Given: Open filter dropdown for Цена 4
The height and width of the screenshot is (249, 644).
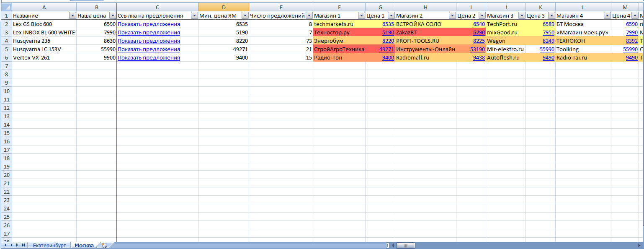Looking at the screenshot, I should point(635,16).
